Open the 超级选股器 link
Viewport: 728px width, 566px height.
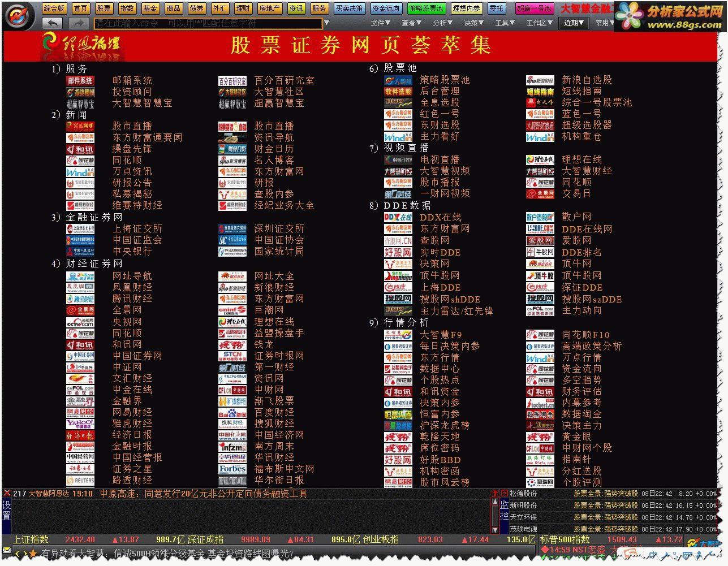coord(587,126)
